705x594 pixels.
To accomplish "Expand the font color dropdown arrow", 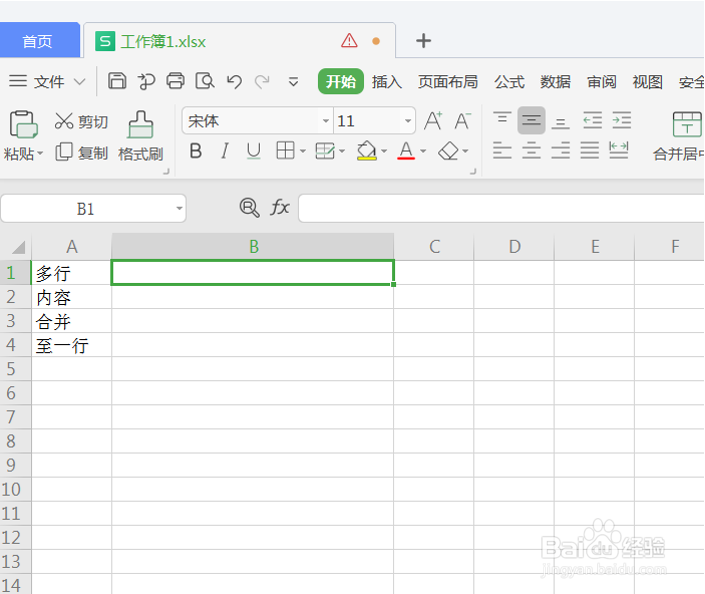I will 423,151.
